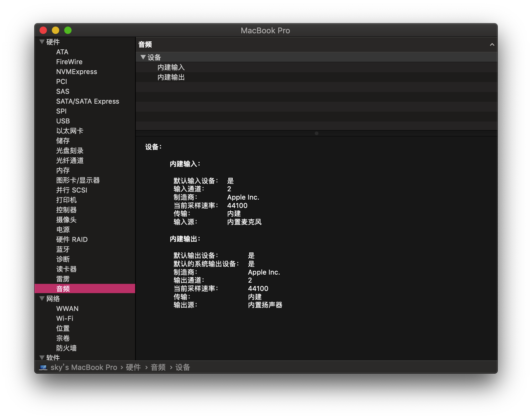
Task: Open 蓝牙 hardware entry
Action: [x=85, y=249]
